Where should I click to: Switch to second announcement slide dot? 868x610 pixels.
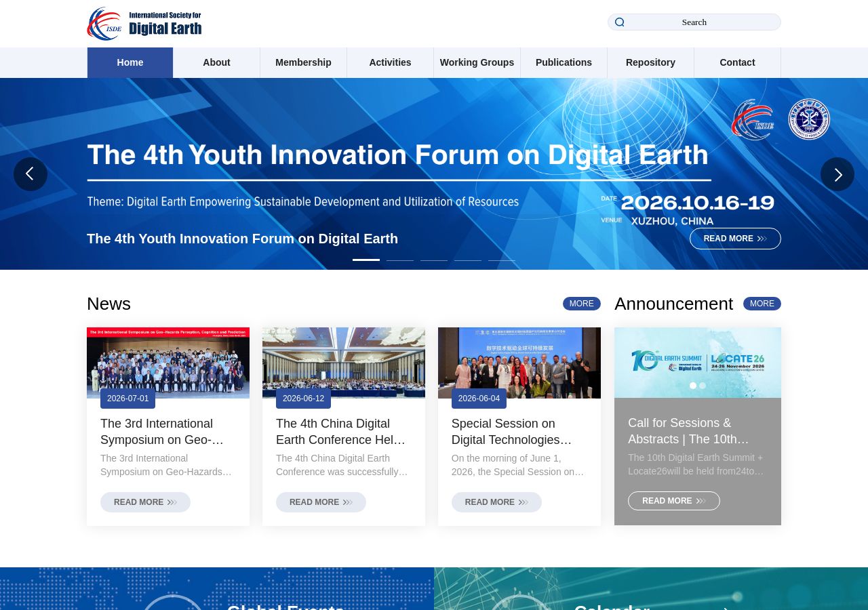click(x=703, y=386)
